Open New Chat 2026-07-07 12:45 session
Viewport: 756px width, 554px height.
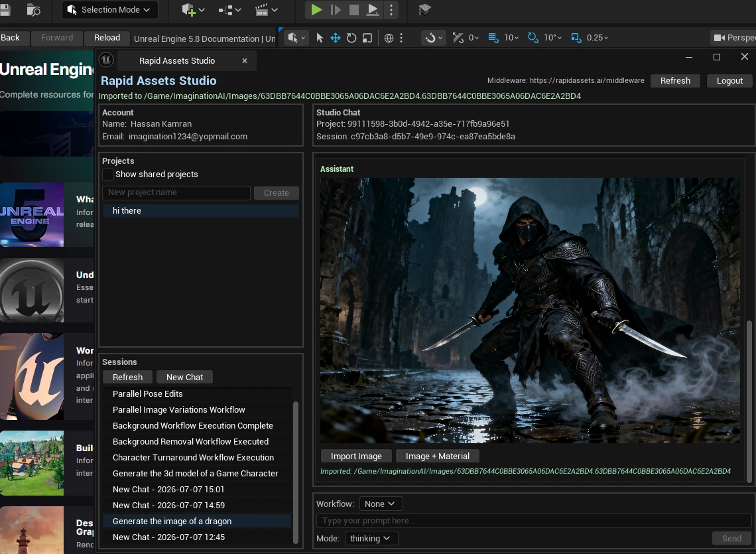(x=197, y=537)
